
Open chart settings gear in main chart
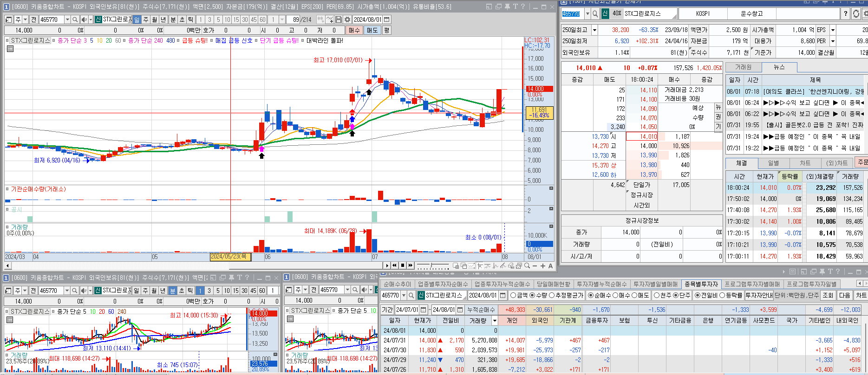pos(347,19)
